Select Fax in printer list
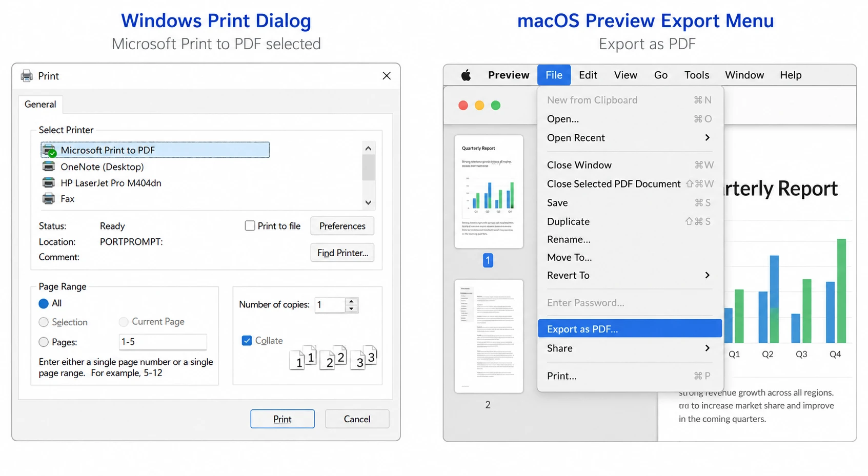Screen dimensions: 868x476 pos(67,199)
